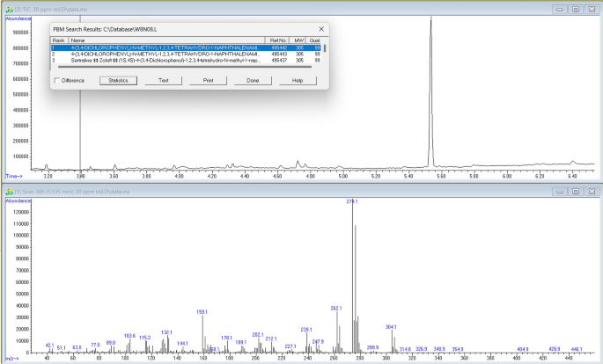This screenshot has height=364, width=603.
Task: Click the results list horizontal scrollbar
Action: (185, 67)
